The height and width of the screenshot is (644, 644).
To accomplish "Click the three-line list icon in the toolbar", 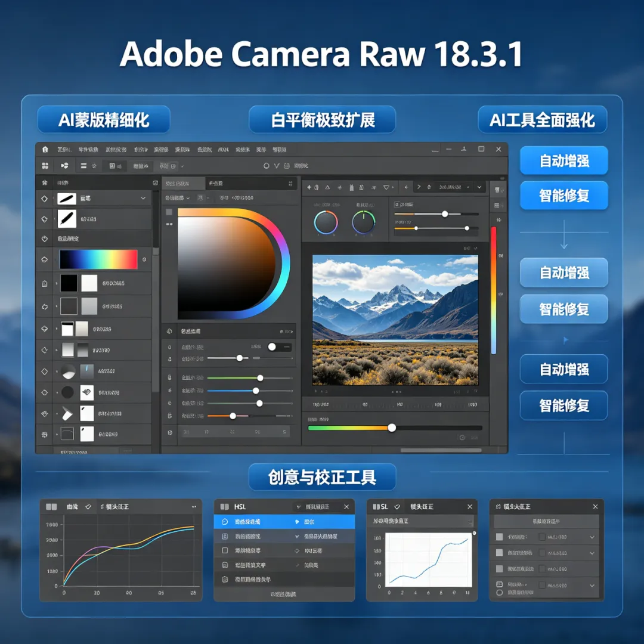I will [83, 166].
